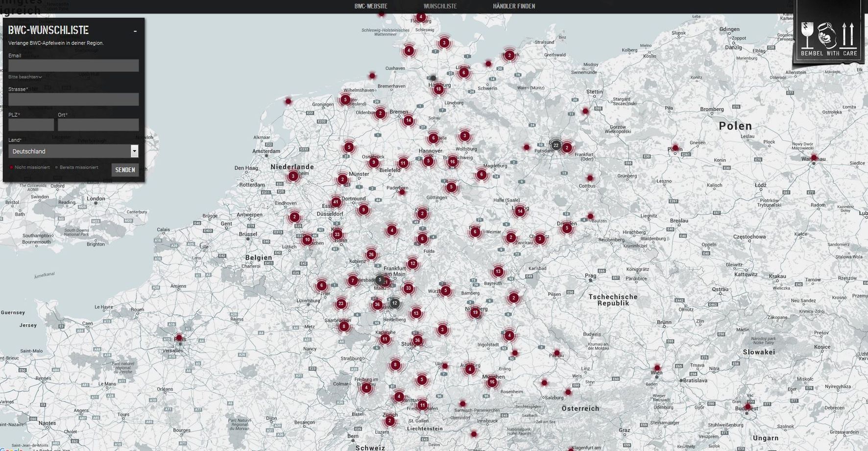Open the 16 cluster marker at München
The width and height of the screenshot is (868, 451).
click(x=492, y=382)
